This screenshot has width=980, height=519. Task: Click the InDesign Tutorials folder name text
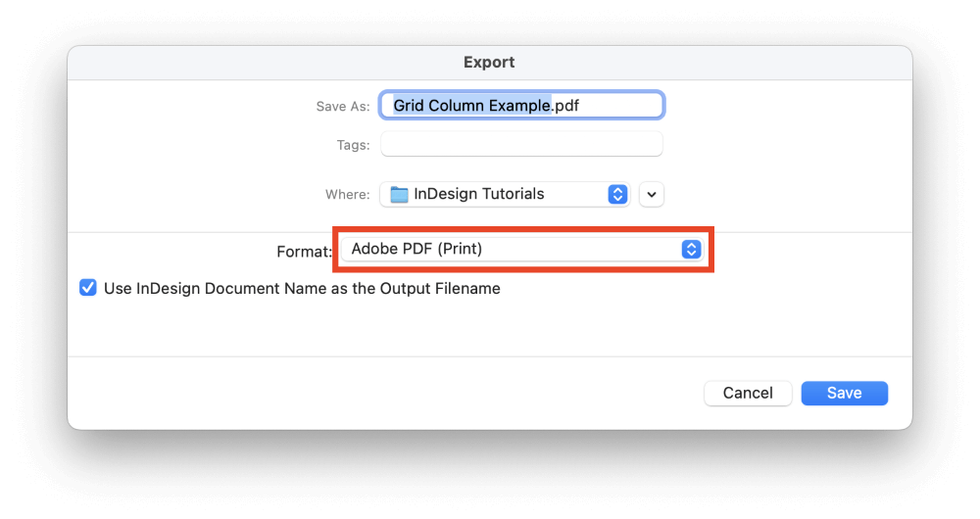coord(479,194)
